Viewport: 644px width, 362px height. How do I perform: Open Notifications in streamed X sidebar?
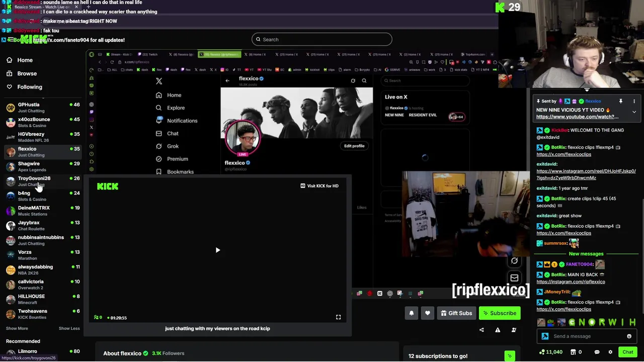pos(176,121)
